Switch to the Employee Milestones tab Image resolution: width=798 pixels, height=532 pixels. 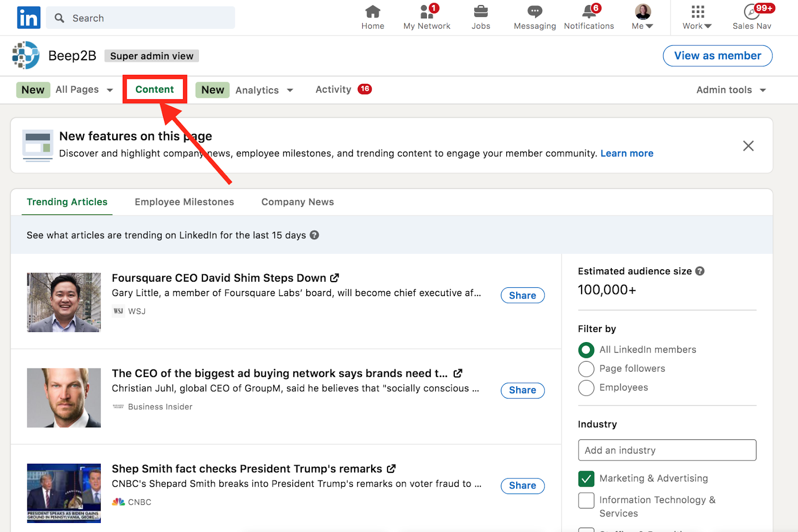coord(184,202)
